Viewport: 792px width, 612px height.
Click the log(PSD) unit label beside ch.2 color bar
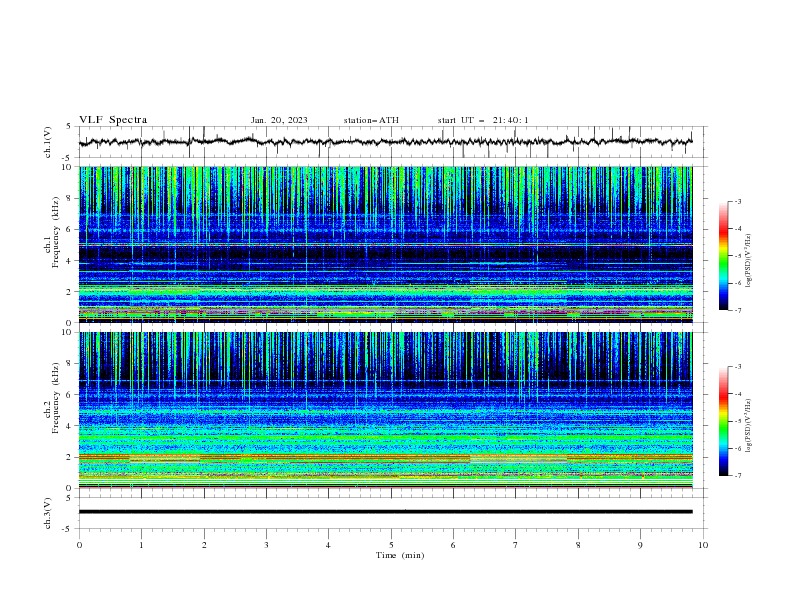tap(748, 426)
